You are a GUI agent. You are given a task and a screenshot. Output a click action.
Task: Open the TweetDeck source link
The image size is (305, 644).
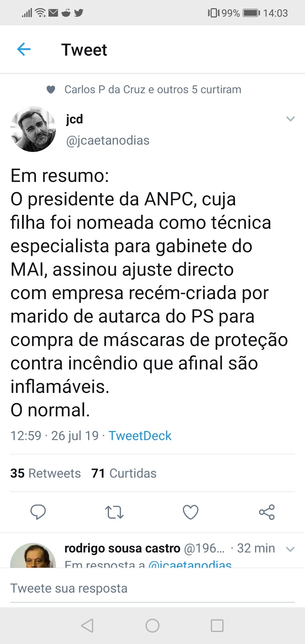pyautogui.click(x=140, y=436)
